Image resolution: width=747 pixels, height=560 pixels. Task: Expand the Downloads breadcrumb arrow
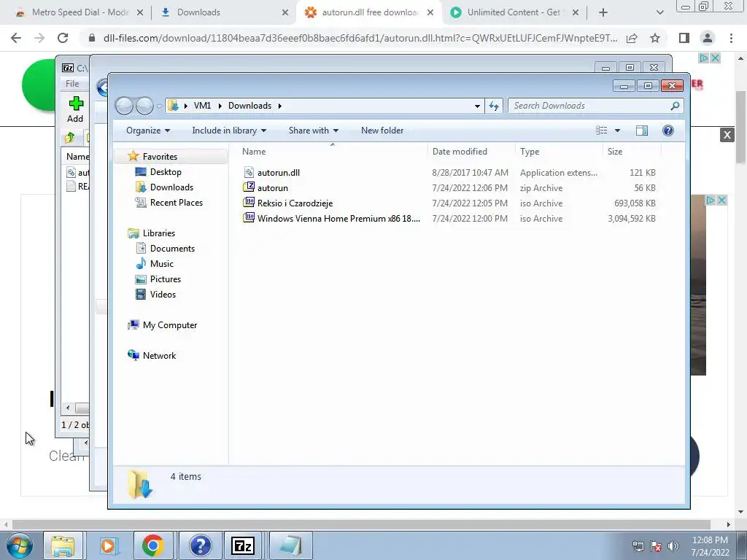click(x=279, y=106)
